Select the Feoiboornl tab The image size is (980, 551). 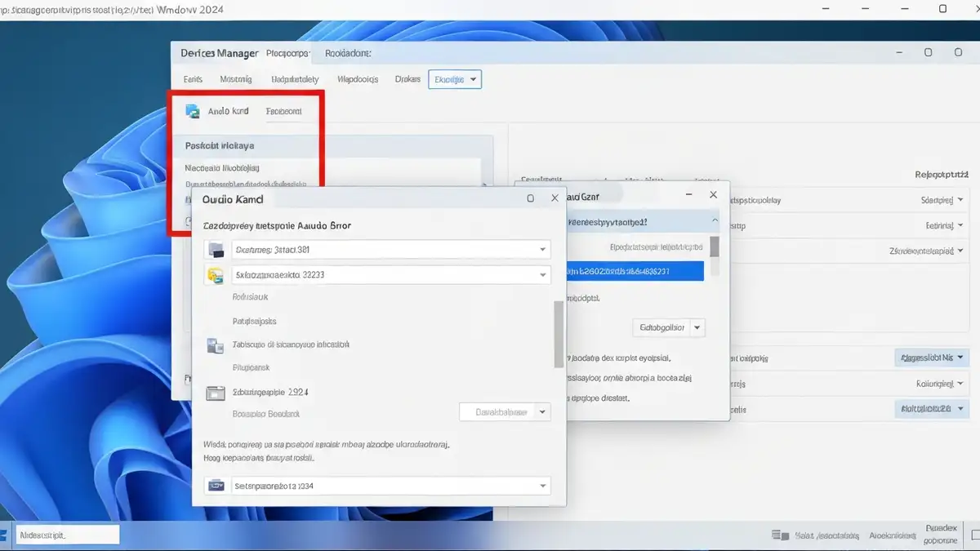click(283, 111)
